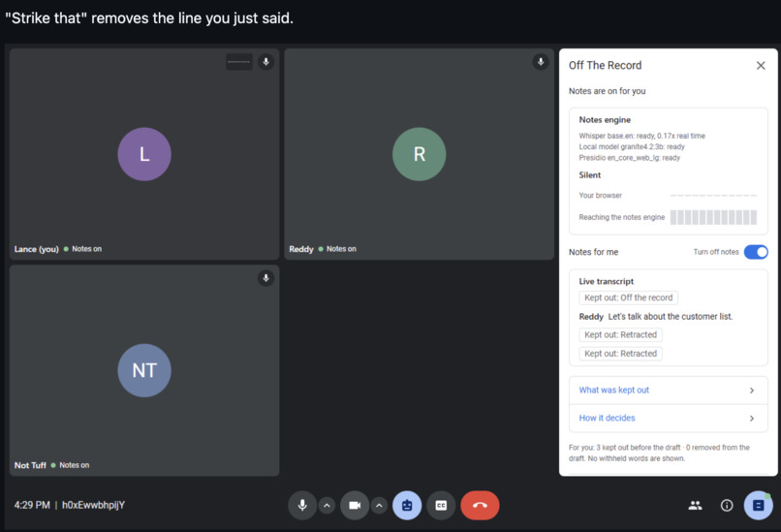The width and height of the screenshot is (781, 532).
Task: Click the second Kept out: Retracted chip
Action: click(620, 354)
